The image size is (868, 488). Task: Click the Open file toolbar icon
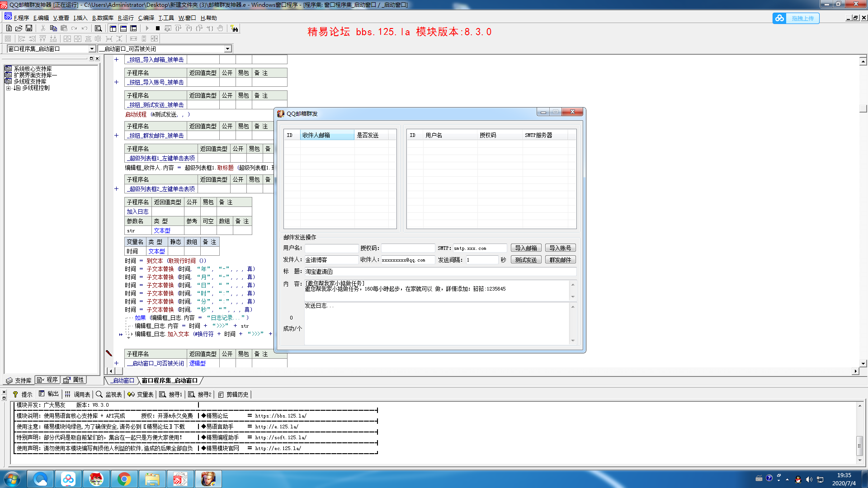click(19, 28)
